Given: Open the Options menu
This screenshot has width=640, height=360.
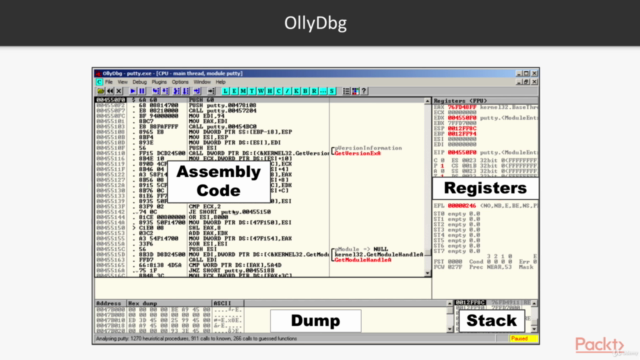Looking at the screenshot, I should (180, 82).
